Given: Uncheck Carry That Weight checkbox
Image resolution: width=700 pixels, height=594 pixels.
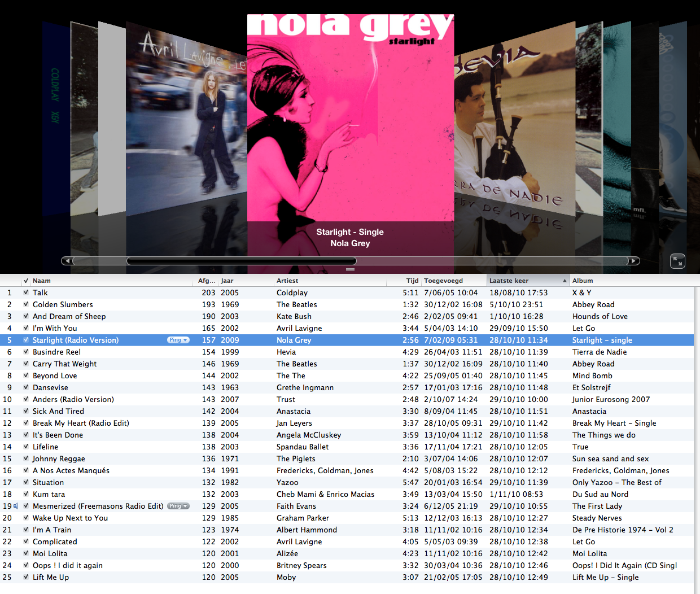Looking at the screenshot, I should (26, 364).
